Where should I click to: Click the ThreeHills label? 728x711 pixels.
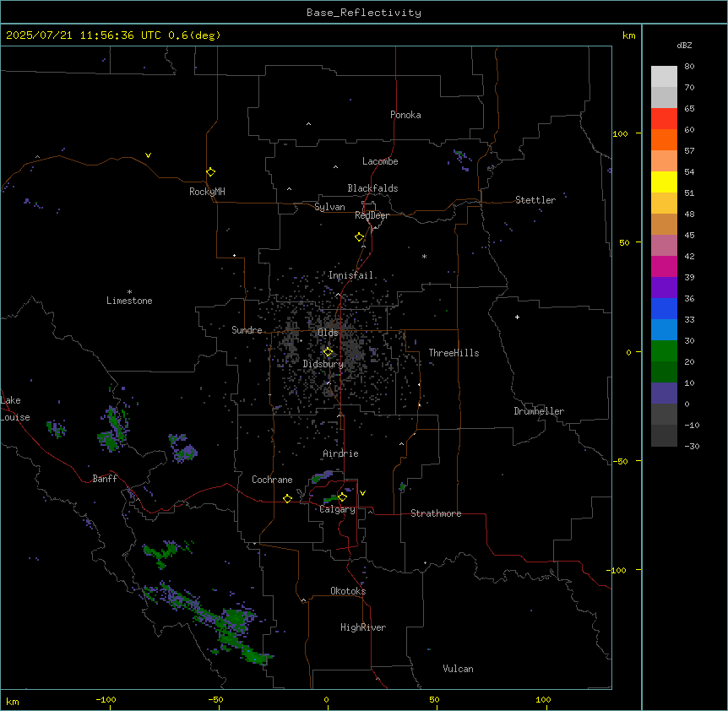tap(454, 353)
